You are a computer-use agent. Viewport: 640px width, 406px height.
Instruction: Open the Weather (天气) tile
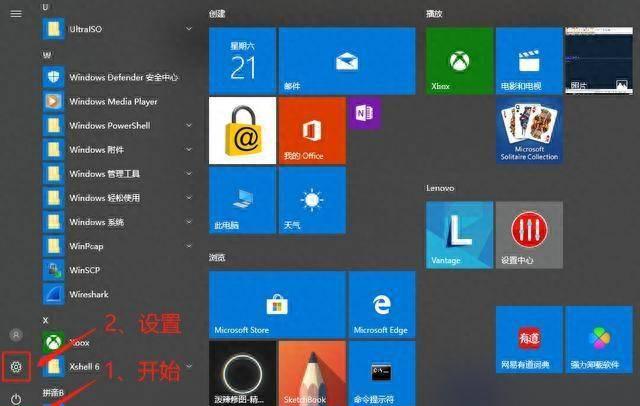312,200
